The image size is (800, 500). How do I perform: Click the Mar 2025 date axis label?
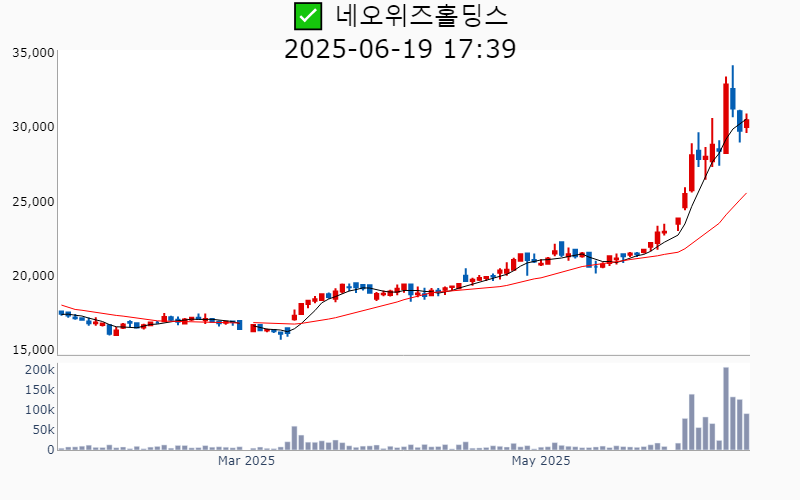pos(246,461)
